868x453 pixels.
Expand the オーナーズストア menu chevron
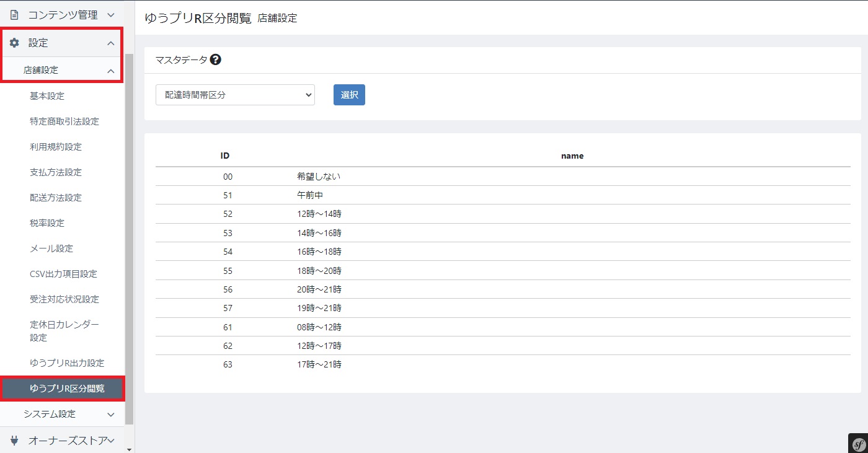tap(111, 441)
